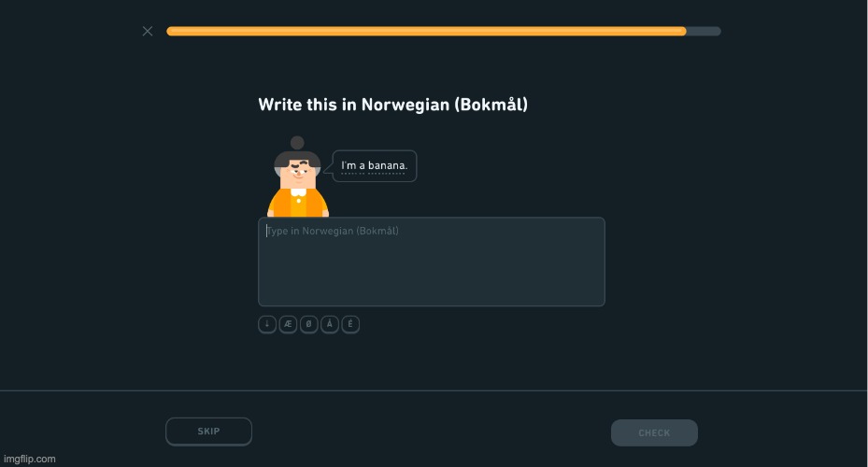Click the character's dark hair bun
Screen dimensions: 868x467
click(297, 143)
